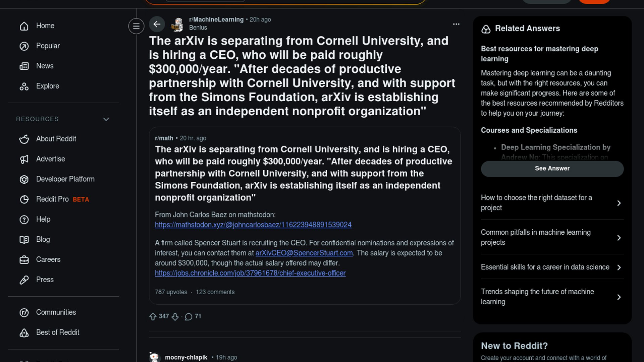Click the Reddit Pro icon
The image size is (644, 362).
pos(24,199)
